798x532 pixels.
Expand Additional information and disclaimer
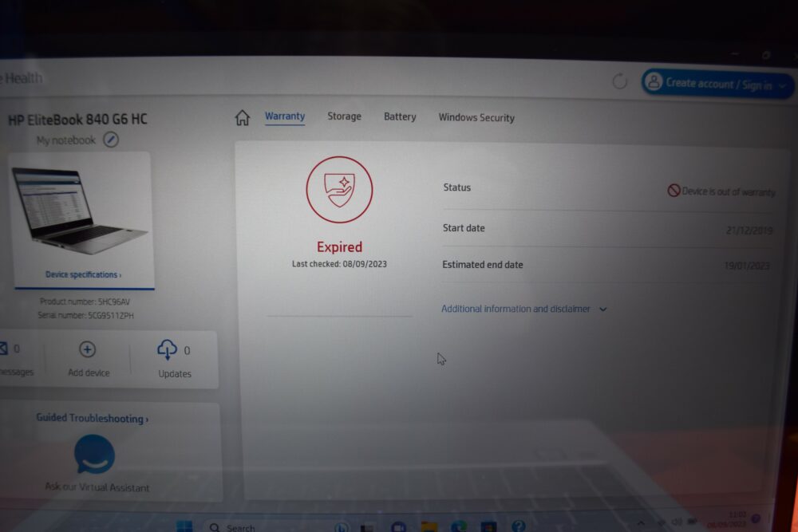tap(523, 309)
